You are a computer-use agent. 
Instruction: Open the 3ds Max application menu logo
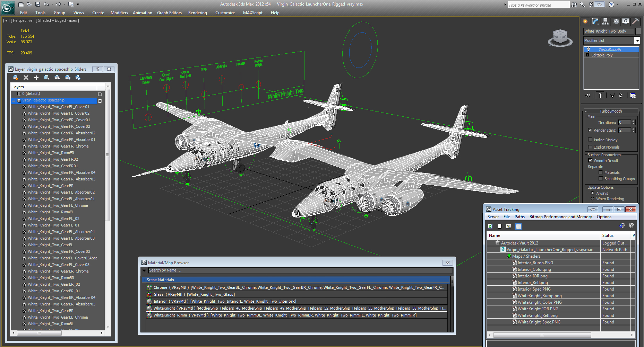[x=7, y=7]
